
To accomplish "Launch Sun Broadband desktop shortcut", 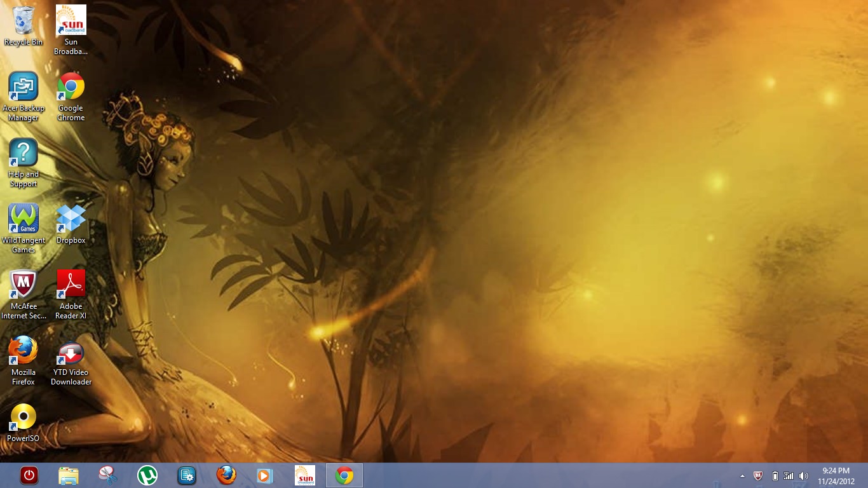I will (x=71, y=30).
